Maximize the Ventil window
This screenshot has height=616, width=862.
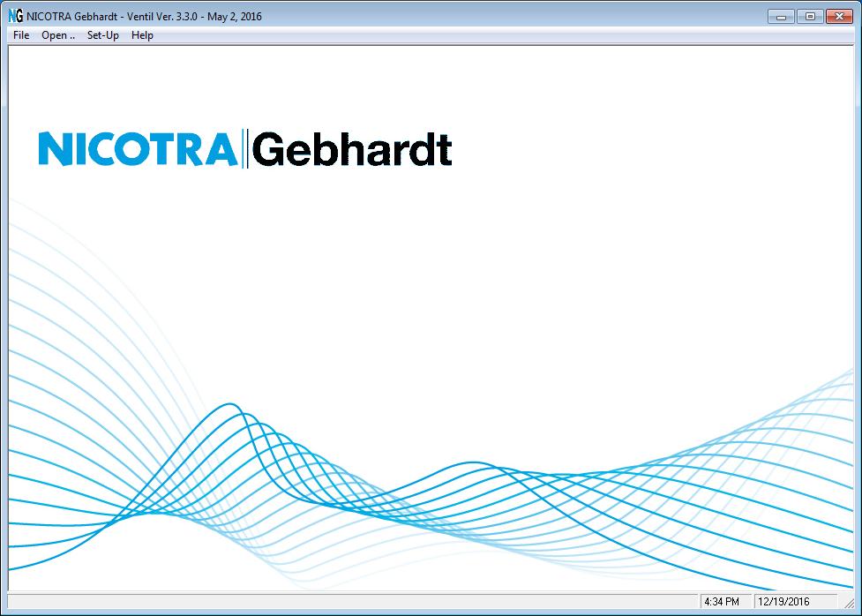[810, 17]
